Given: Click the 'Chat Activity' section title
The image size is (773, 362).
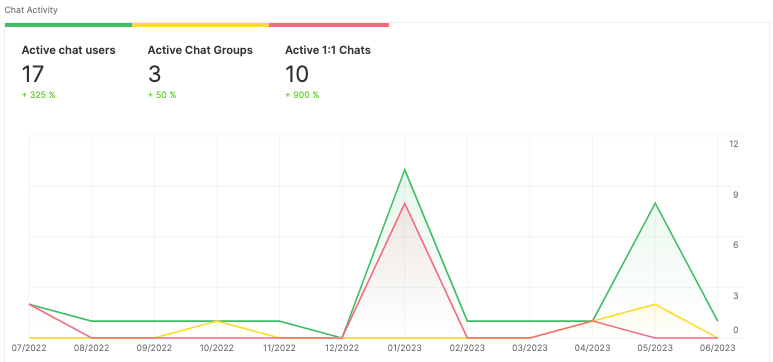Looking at the screenshot, I should [x=31, y=10].
